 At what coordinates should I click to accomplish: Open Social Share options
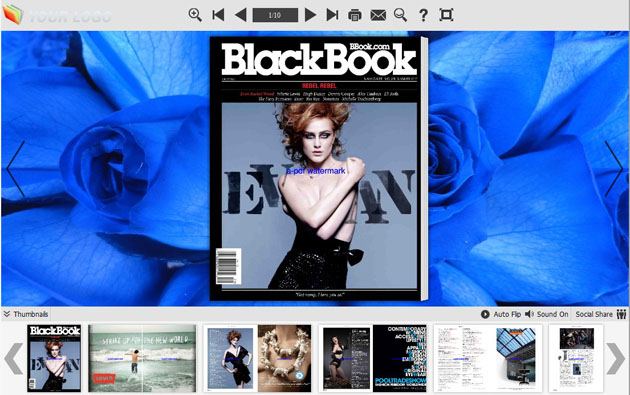pos(601,314)
